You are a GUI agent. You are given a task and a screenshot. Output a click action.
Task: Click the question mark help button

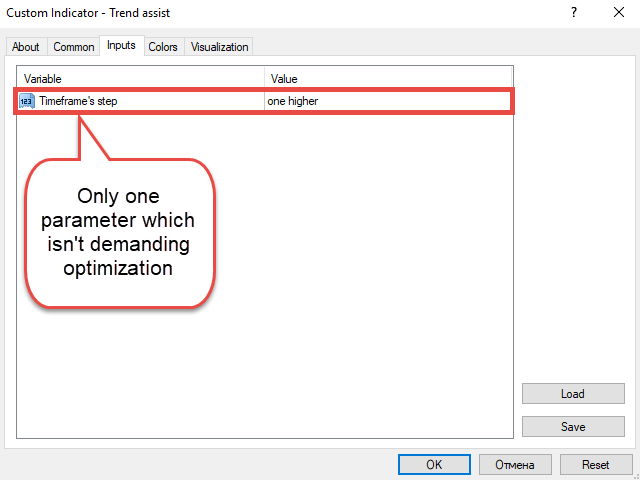pyautogui.click(x=574, y=13)
